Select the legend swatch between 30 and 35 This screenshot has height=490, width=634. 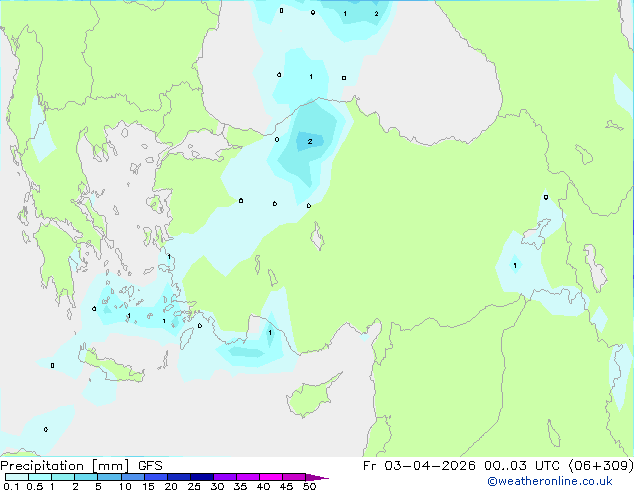pos(225,477)
